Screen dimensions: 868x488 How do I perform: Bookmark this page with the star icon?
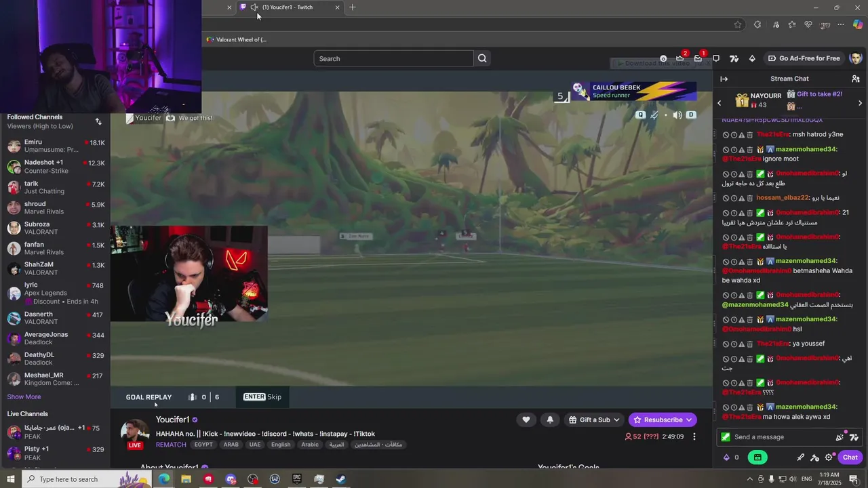click(x=737, y=24)
